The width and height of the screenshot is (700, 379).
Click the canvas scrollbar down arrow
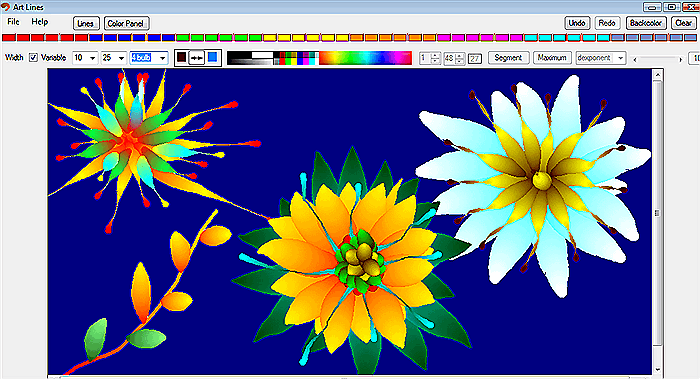coord(658,370)
